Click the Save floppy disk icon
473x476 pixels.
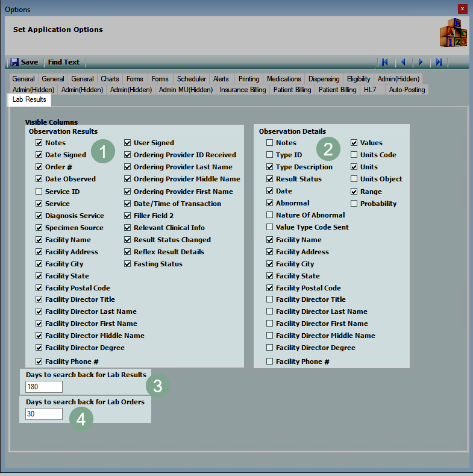click(14, 62)
